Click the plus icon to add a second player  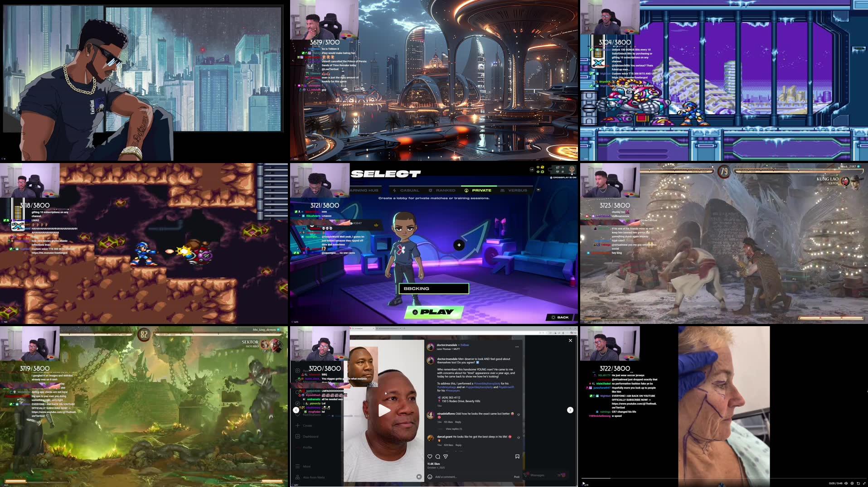[459, 245]
